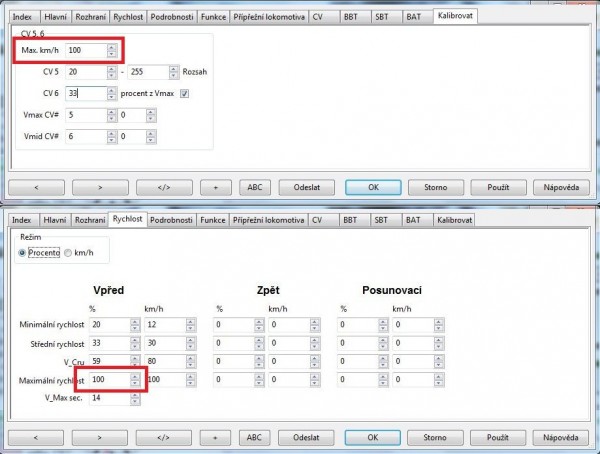The image size is (600, 454).
Task: Adjust the Vmax CV# stepper showing 5
Action: [111, 115]
